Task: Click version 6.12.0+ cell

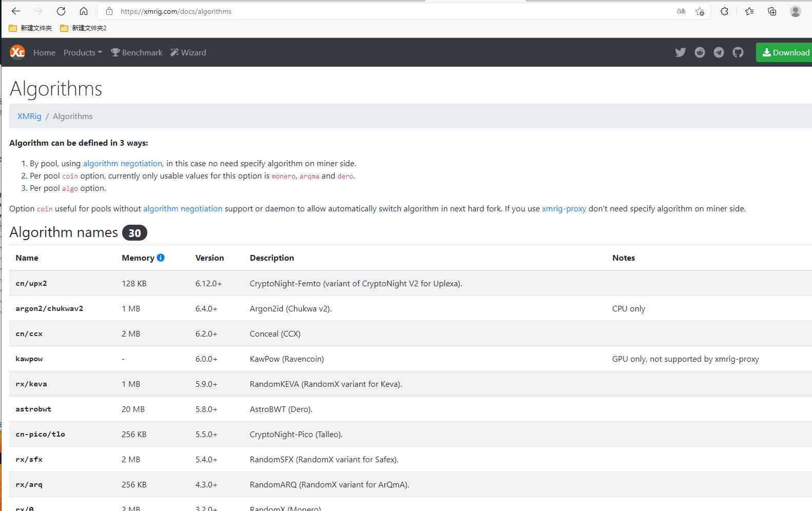Action: click(x=208, y=283)
